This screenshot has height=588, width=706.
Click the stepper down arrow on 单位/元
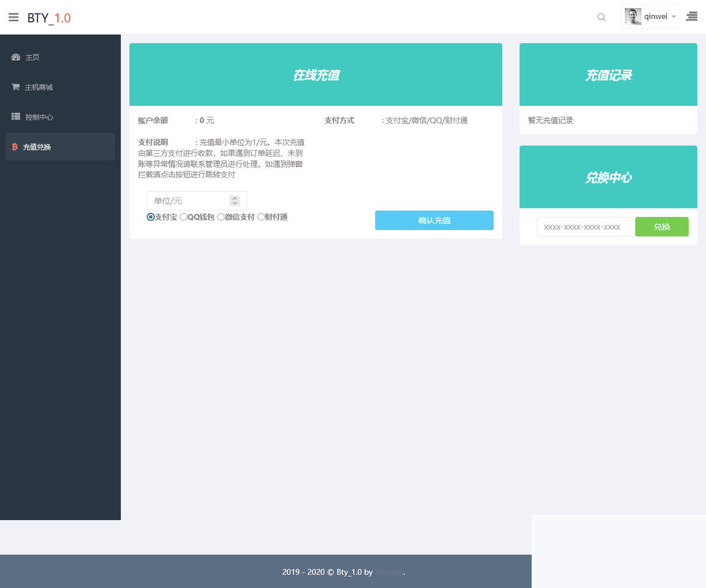pyautogui.click(x=234, y=203)
